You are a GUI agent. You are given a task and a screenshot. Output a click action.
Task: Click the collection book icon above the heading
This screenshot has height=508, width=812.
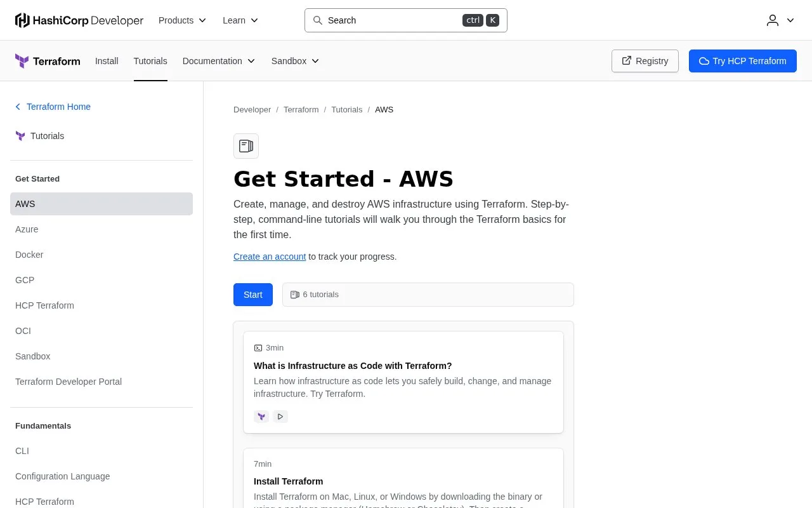(246, 146)
